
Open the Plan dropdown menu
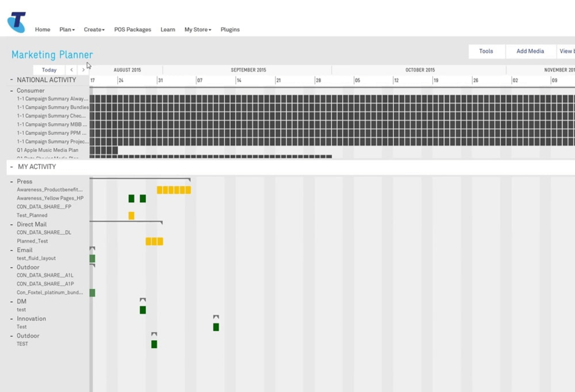tap(67, 30)
